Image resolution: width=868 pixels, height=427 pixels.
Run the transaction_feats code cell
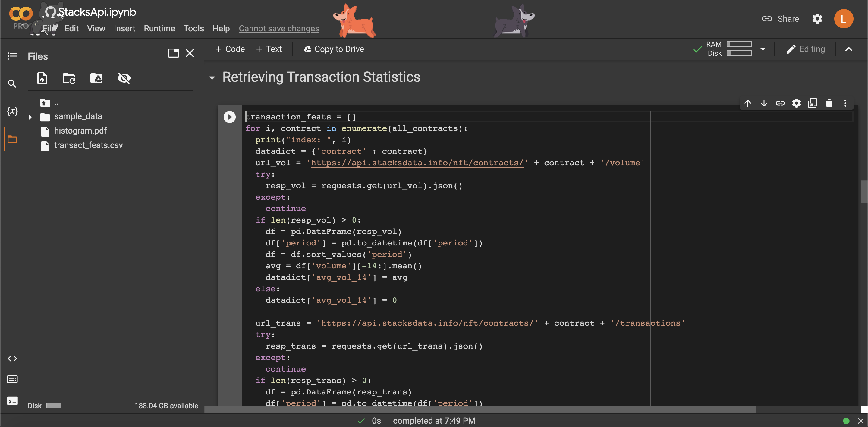click(x=229, y=117)
